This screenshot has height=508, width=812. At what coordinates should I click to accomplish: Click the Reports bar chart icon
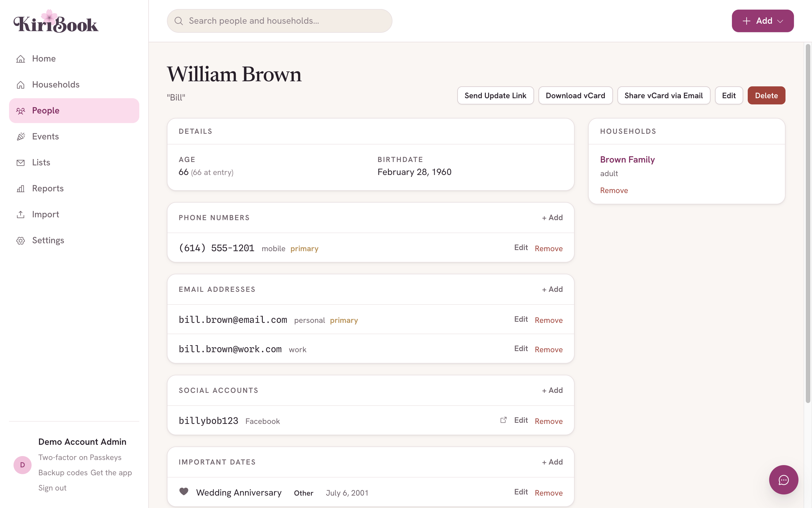(21, 189)
